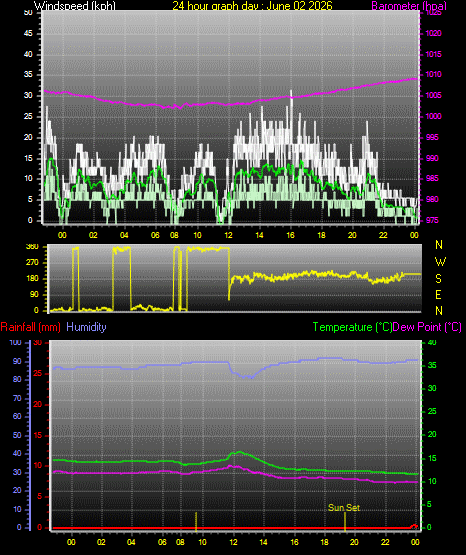Click the Temperature (°C) legend label

(352, 327)
